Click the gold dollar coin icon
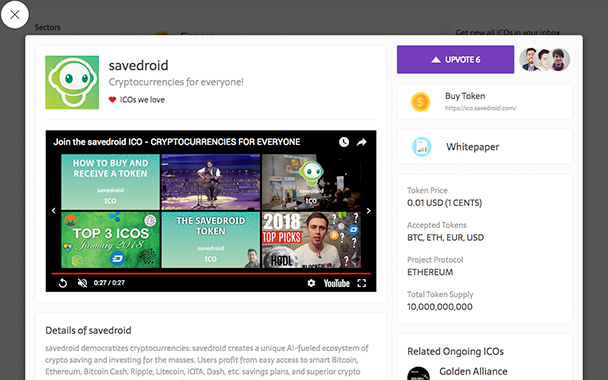The height and width of the screenshot is (380, 608). pos(420,102)
